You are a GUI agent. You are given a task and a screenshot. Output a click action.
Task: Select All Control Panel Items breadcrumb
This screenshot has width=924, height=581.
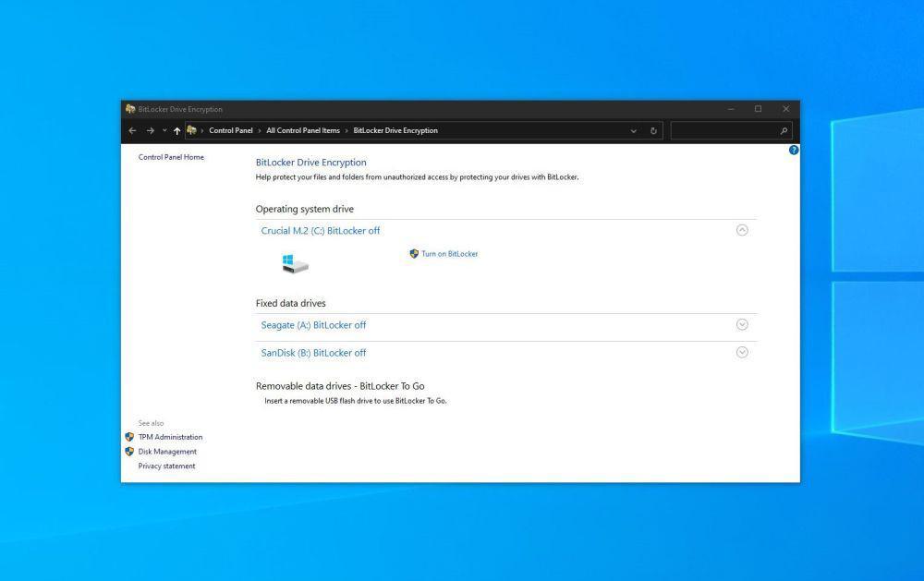303,131
